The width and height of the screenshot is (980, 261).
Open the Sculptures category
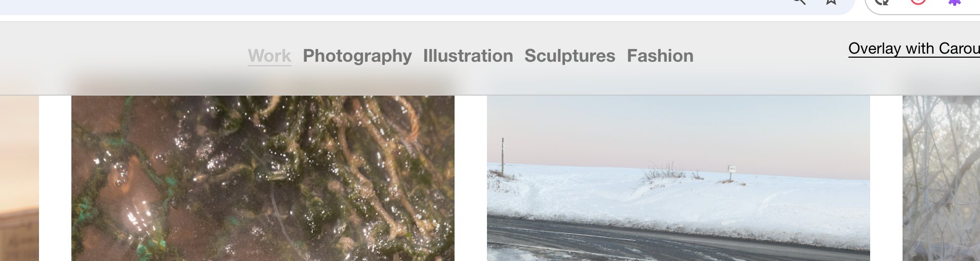coord(570,56)
